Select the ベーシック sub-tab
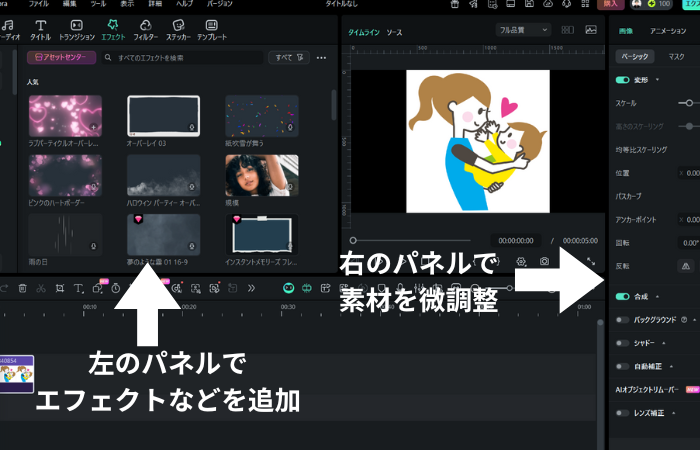The width and height of the screenshot is (700, 450). pyautogui.click(x=635, y=56)
